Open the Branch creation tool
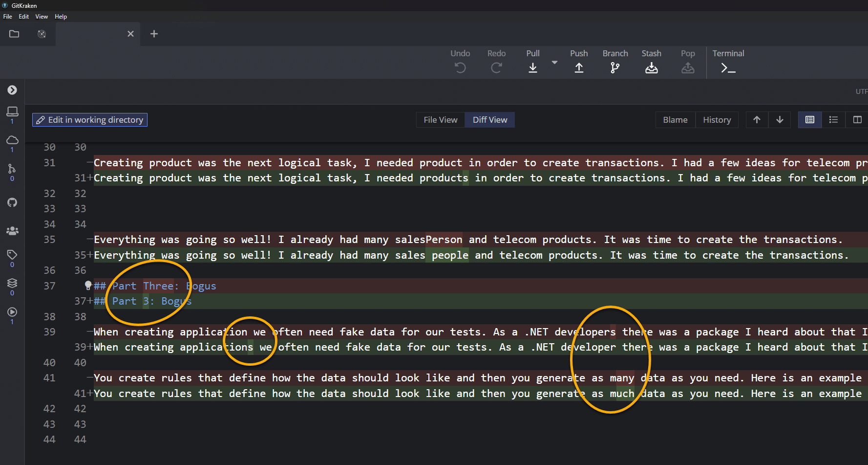 [615, 67]
